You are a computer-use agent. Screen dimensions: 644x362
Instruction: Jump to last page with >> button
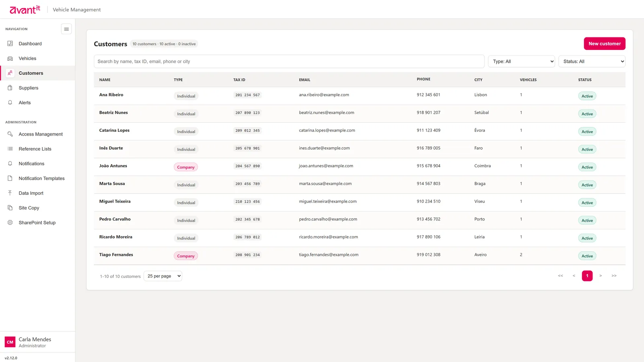pyautogui.click(x=614, y=276)
